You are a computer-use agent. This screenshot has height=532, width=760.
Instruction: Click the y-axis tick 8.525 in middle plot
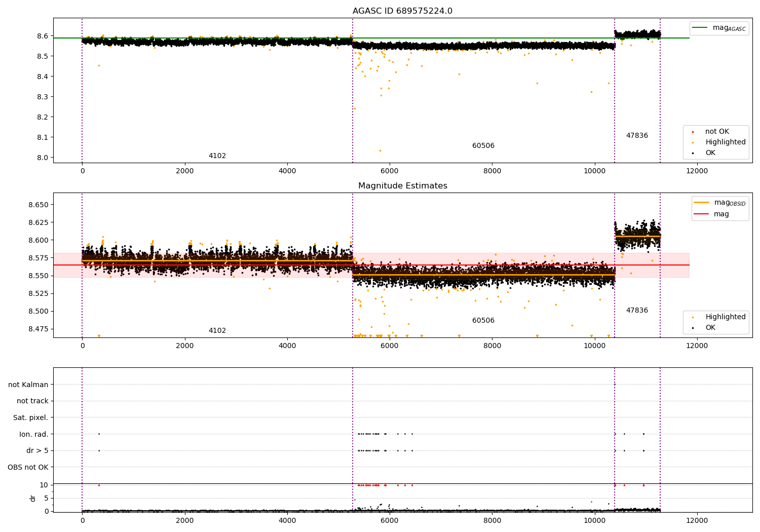tap(39, 294)
